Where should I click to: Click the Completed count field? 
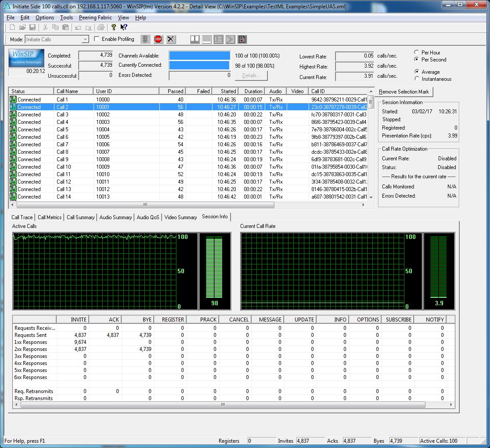coord(96,55)
